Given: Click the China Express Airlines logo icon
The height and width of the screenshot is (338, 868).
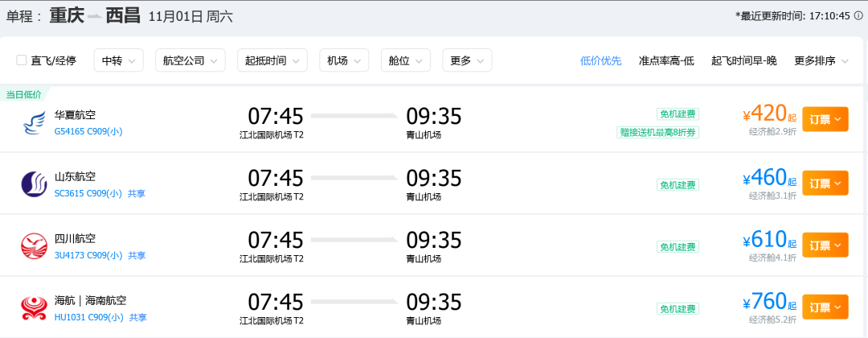Looking at the screenshot, I should click(x=34, y=122).
